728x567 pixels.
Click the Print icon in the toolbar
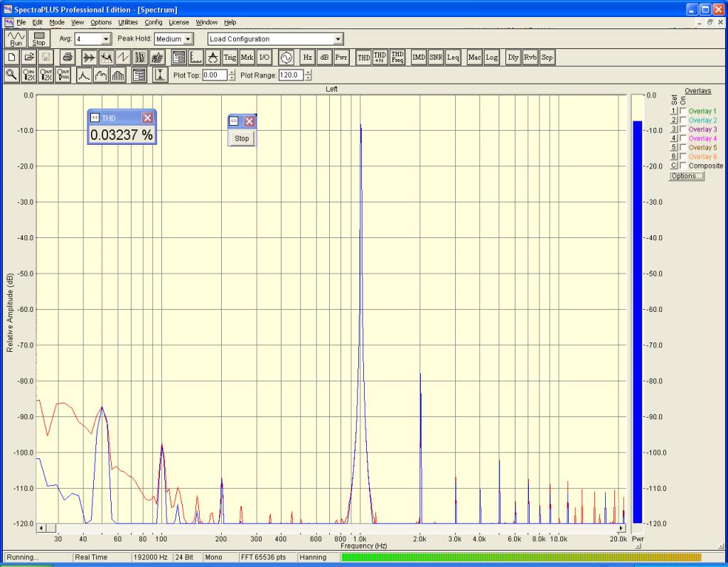click(x=68, y=58)
